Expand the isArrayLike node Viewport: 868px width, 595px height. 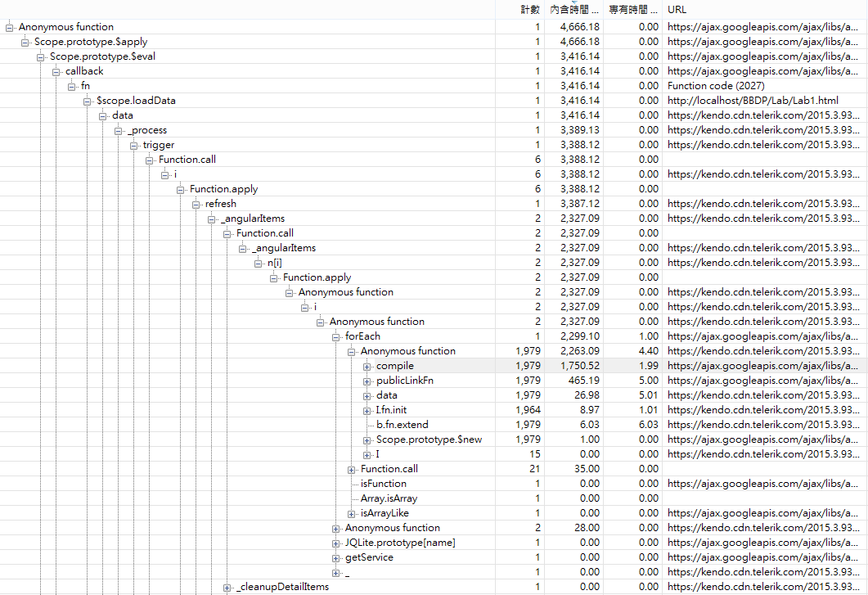[x=351, y=514]
